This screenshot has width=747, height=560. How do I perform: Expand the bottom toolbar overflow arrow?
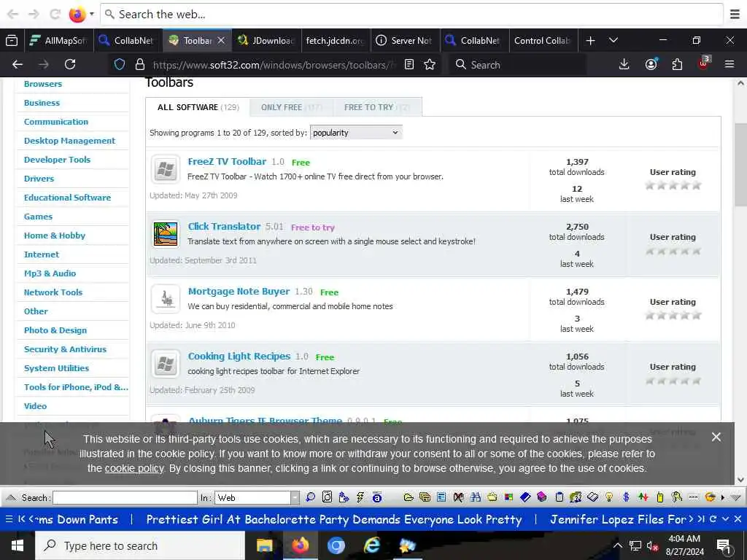(x=723, y=497)
